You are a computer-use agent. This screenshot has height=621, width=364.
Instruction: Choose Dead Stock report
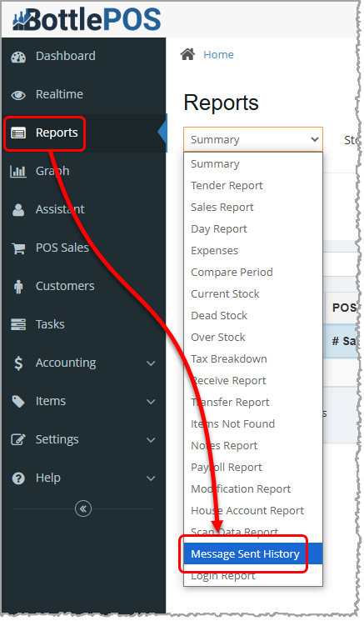tap(253, 316)
